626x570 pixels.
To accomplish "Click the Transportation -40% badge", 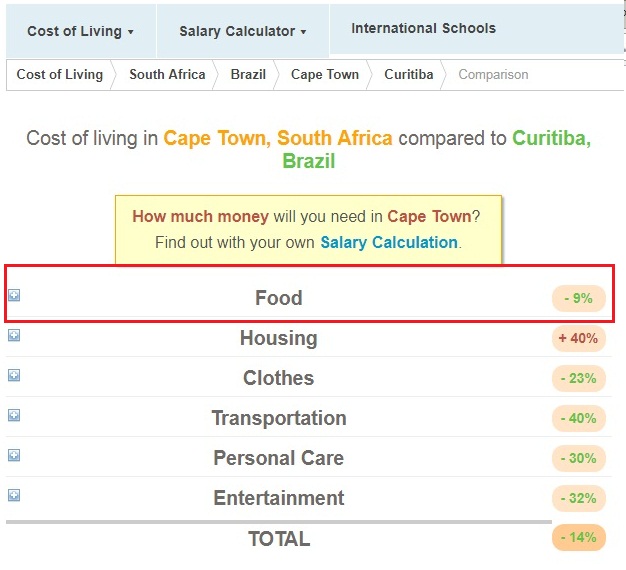I will coord(579,418).
